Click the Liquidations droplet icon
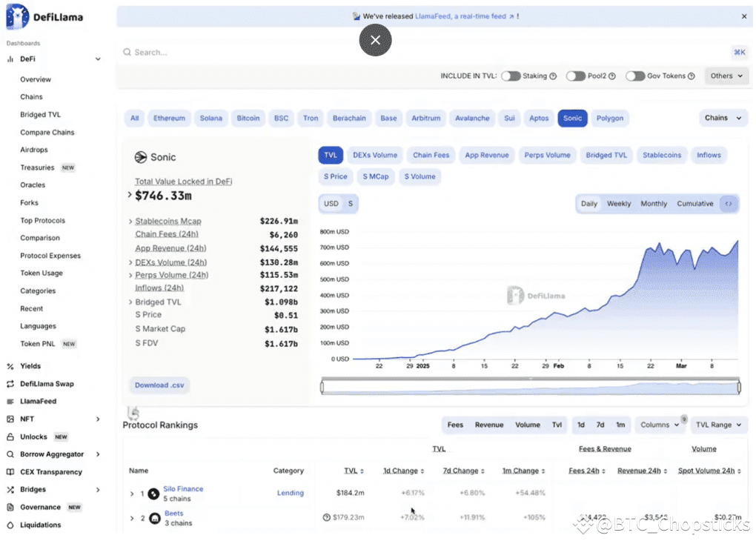Image resolution: width=756 pixels, height=541 pixels. [x=10, y=525]
